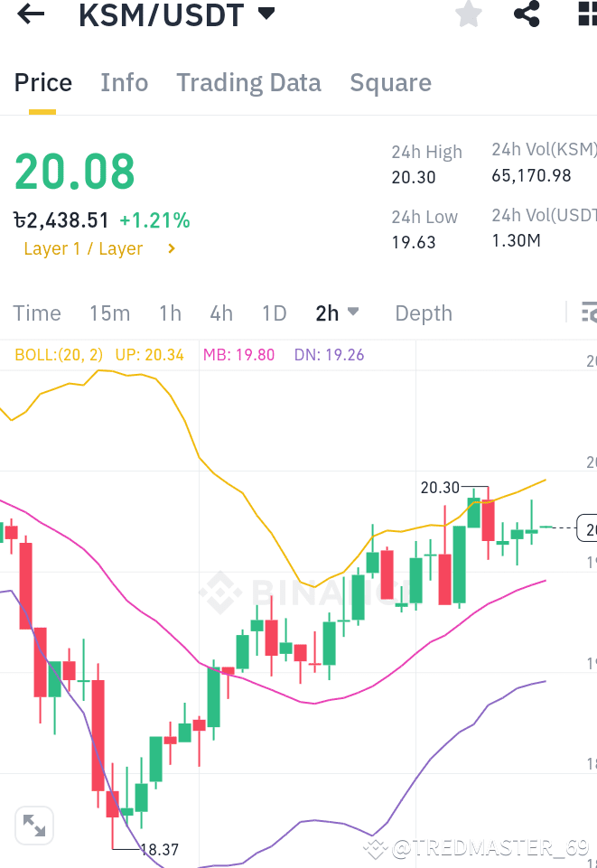
Task: Open the 2h timeframe dropdown
Action: tap(336, 313)
